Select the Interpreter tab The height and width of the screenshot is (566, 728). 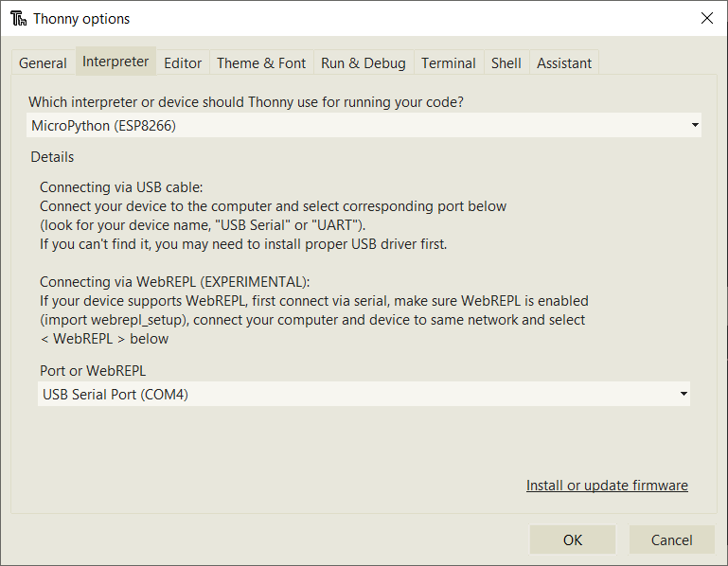coord(115,62)
